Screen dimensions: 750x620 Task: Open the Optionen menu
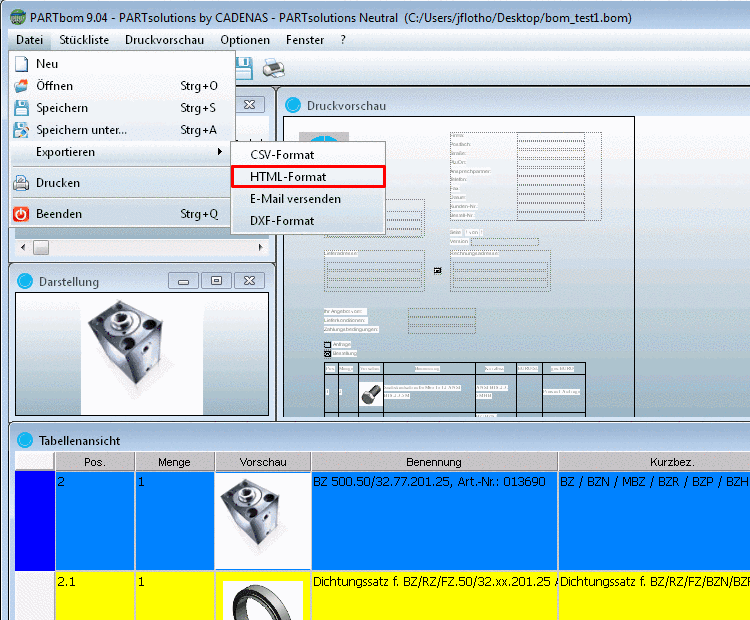(245, 40)
